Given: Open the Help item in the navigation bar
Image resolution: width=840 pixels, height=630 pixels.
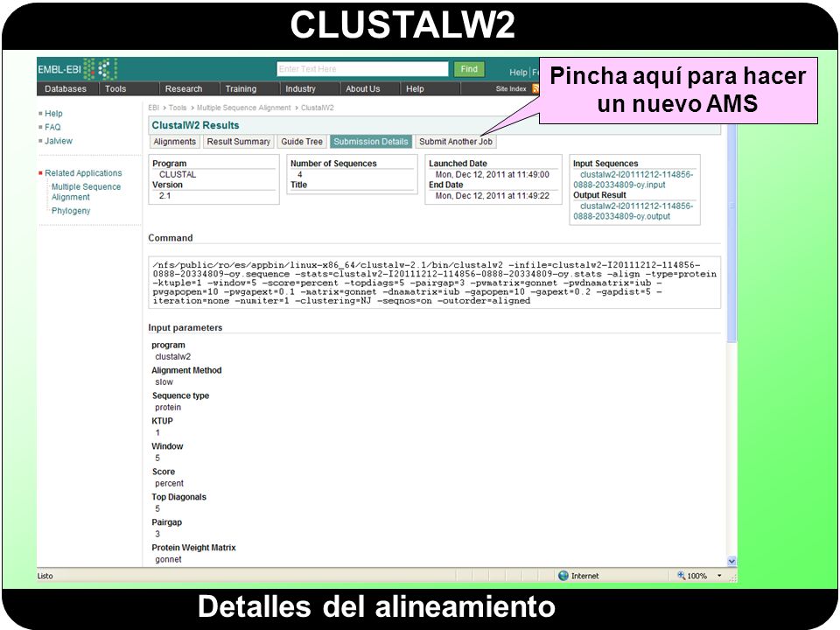Looking at the screenshot, I should point(415,89).
